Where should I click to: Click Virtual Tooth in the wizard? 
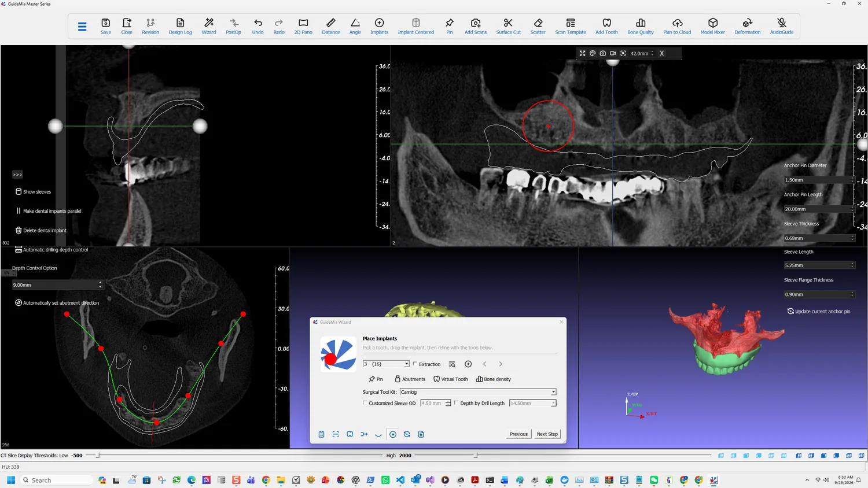pyautogui.click(x=450, y=379)
